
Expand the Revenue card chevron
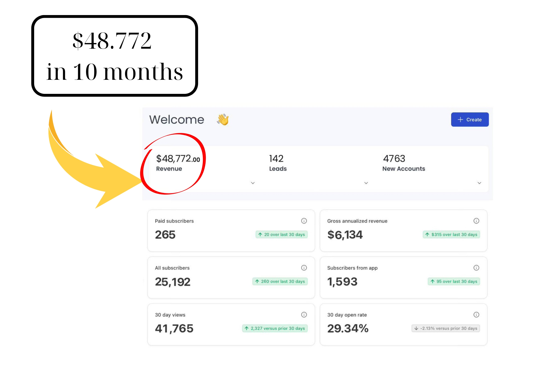[253, 183]
